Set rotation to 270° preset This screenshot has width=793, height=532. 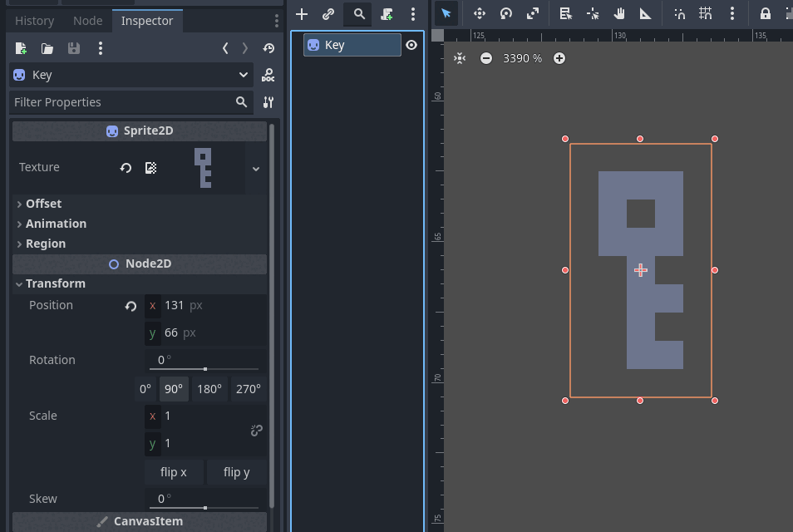tap(249, 389)
